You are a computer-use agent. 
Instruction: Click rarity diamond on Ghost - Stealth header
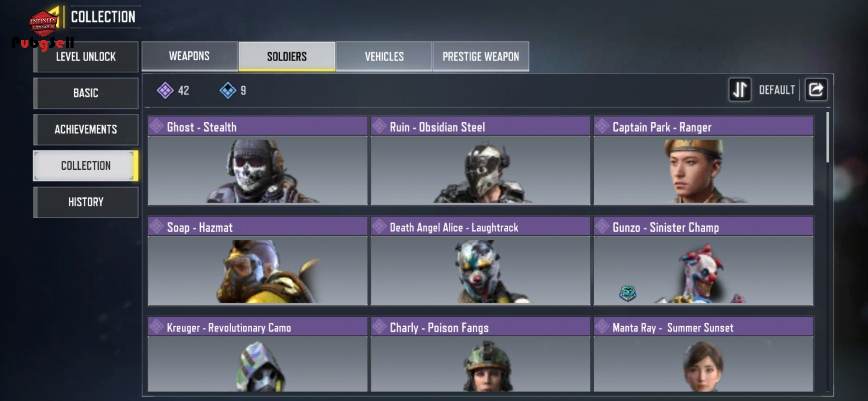point(156,126)
